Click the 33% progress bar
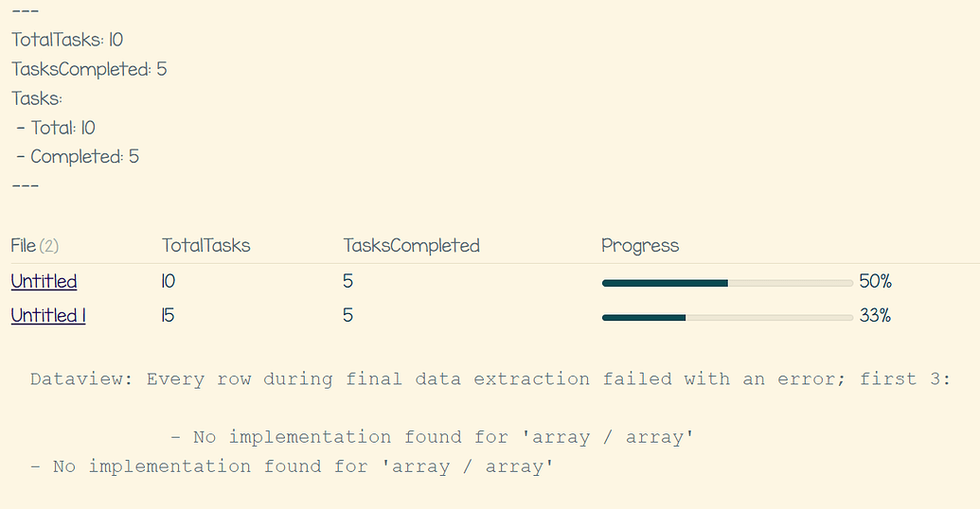 tap(727, 317)
